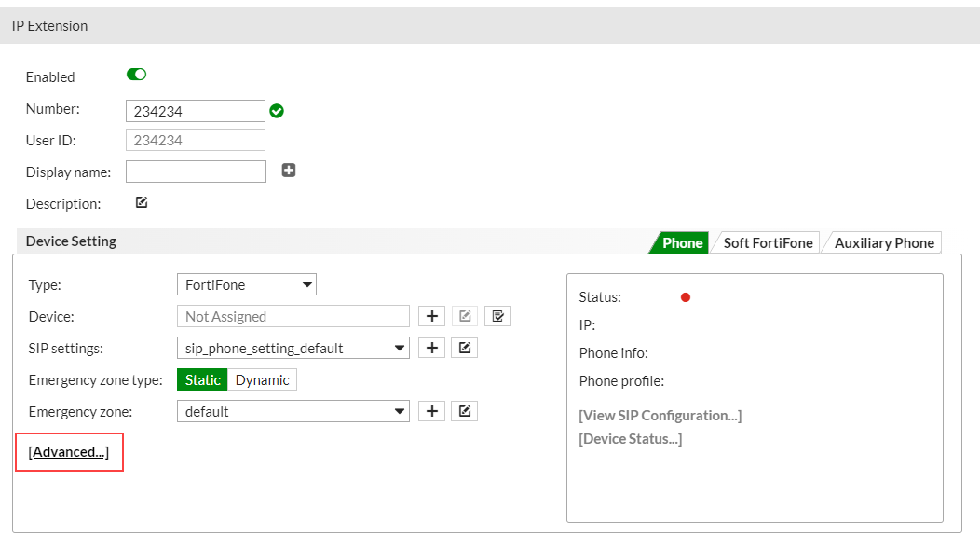Click the IP Extension header text
Viewport: 980px width, 536px height.
(x=50, y=26)
